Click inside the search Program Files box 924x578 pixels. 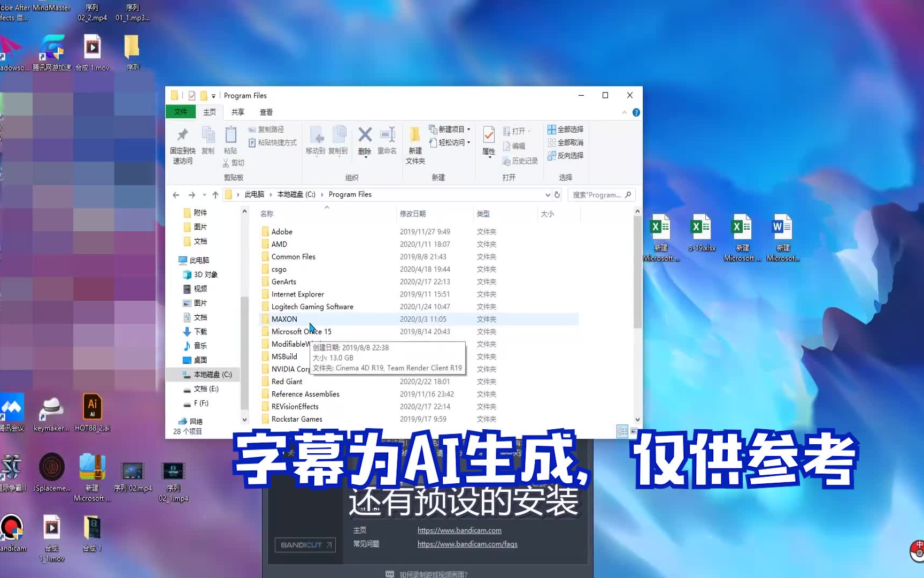(x=596, y=194)
